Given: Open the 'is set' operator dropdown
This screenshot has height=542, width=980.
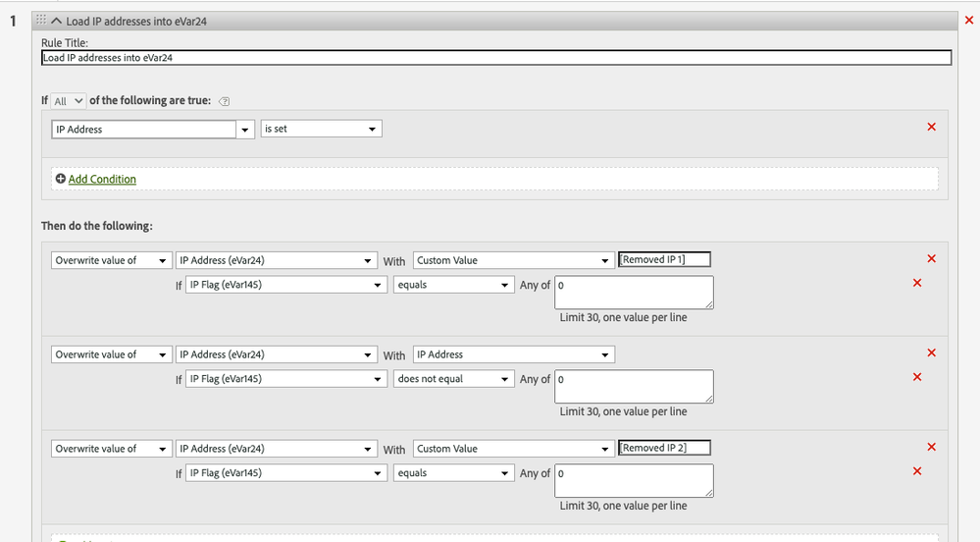Looking at the screenshot, I should 321,129.
